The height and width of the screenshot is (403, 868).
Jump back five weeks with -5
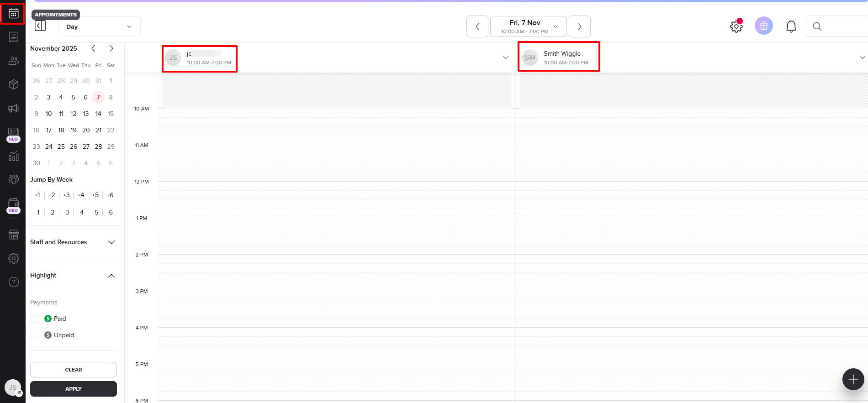95,212
